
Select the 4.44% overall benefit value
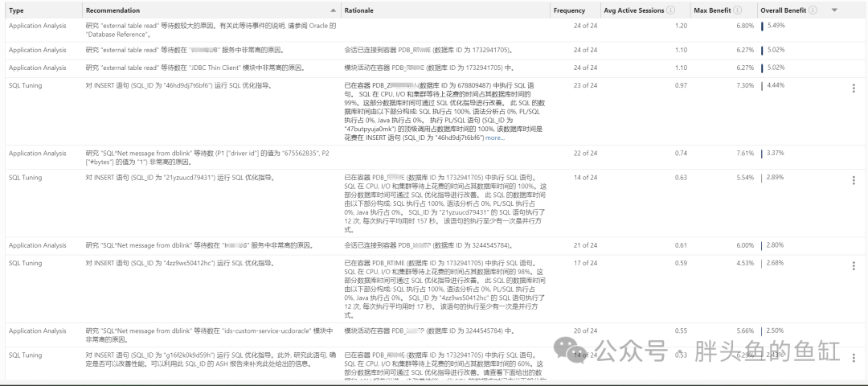[x=776, y=85]
